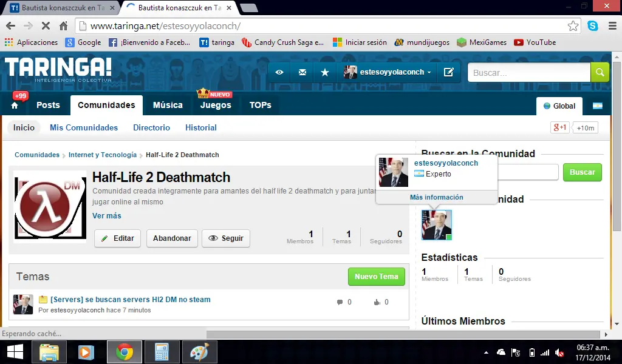Expand estesoyyolaconch user dropdown
Image resolution: width=622 pixels, height=364 pixels.
pyautogui.click(x=387, y=72)
